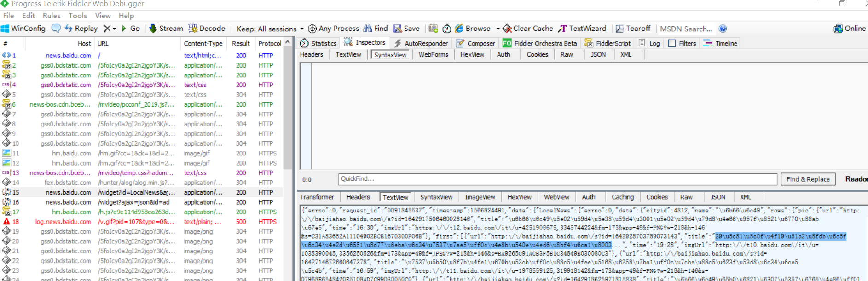Click the cached diamond icon of session 7

coord(6,114)
